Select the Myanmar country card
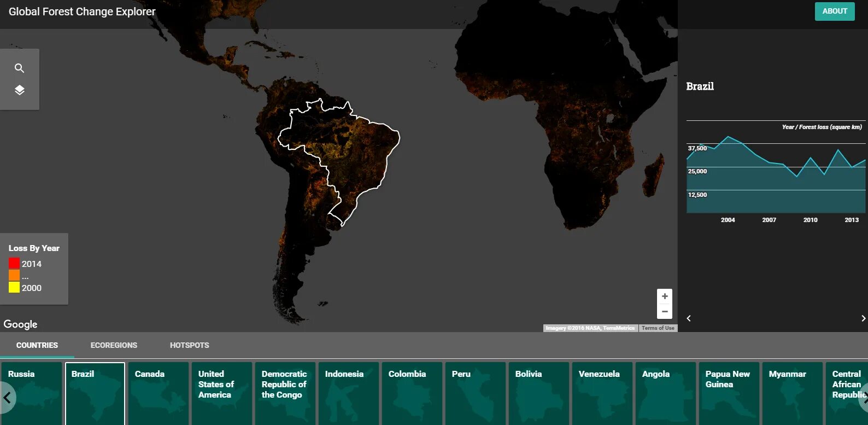The width and height of the screenshot is (868, 425). [x=793, y=393]
